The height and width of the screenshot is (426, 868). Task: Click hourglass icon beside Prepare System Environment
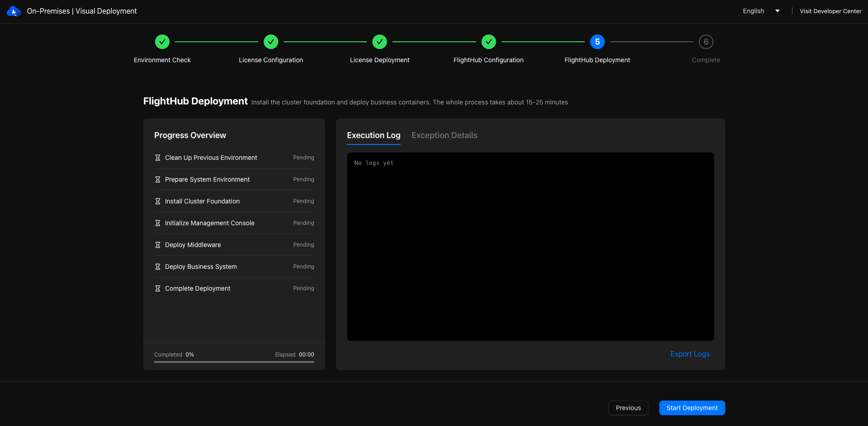pos(158,179)
